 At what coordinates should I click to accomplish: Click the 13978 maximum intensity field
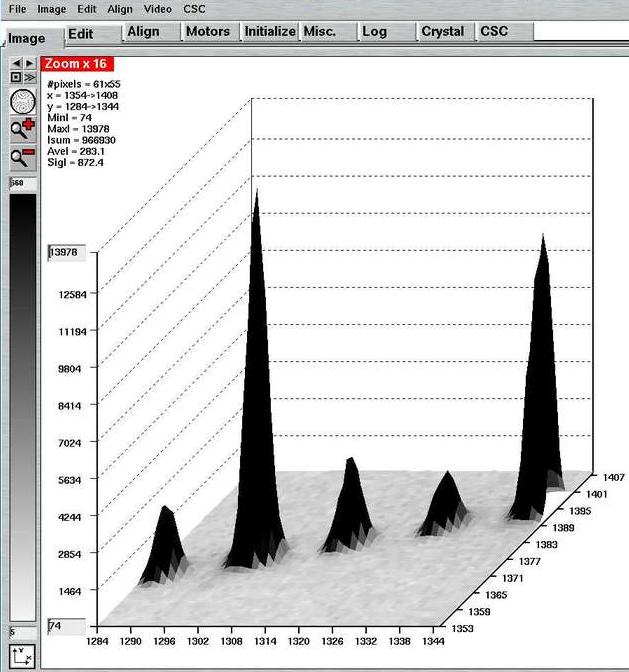(67, 252)
